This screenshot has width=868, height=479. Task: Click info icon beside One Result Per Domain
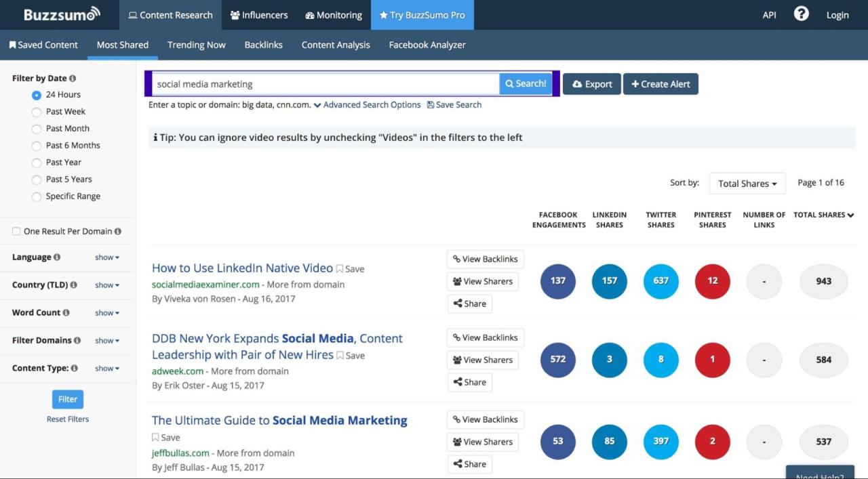click(118, 231)
